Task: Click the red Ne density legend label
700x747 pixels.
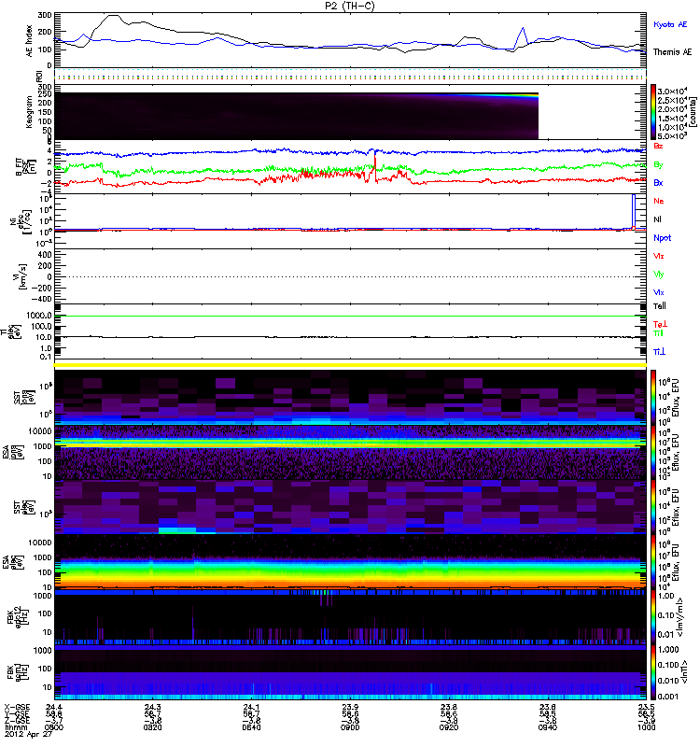Action: point(659,201)
